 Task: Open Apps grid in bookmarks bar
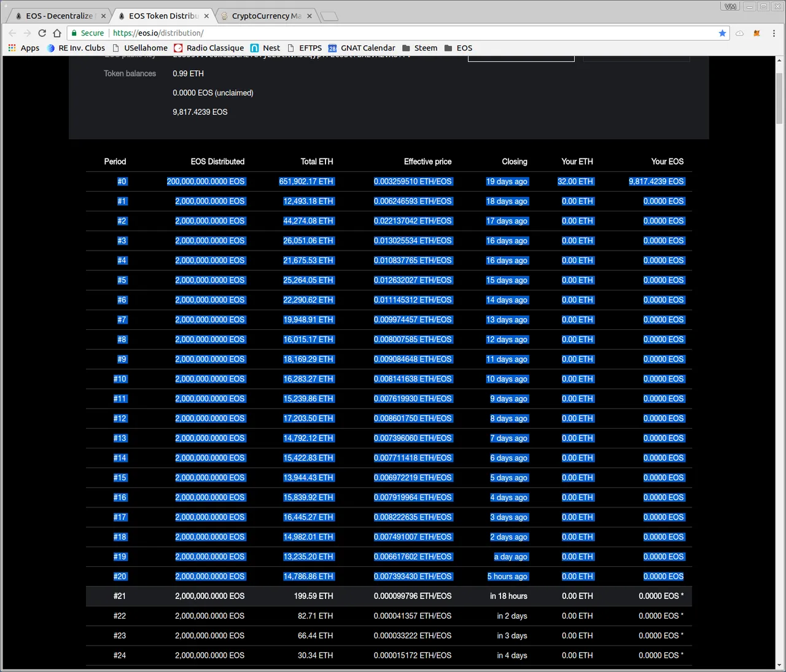(23, 48)
